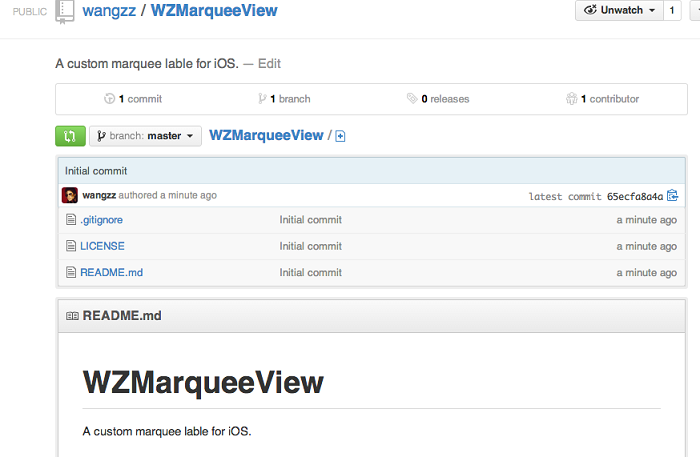The height and width of the screenshot is (457, 700).
Task: Click the create new file plus icon
Action: click(340, 136)
